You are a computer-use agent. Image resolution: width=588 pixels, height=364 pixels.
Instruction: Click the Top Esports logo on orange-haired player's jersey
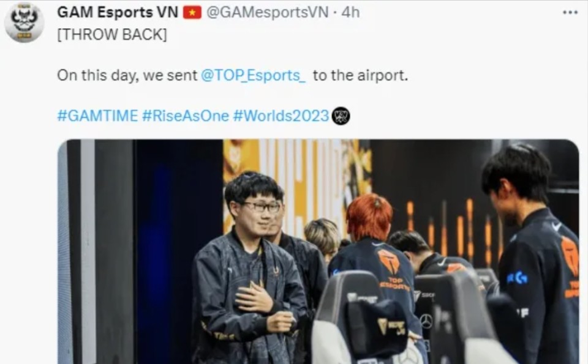click(x=388, y=261)
